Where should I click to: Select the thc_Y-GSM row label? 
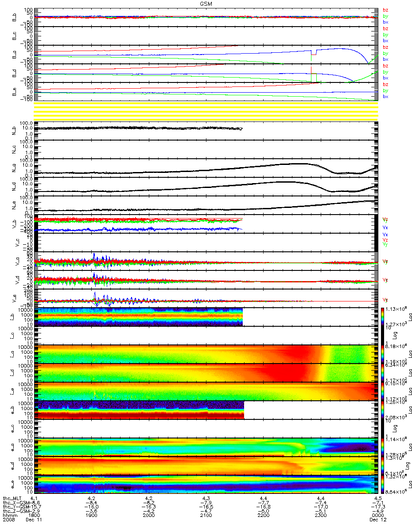click(x=16, y=508)
